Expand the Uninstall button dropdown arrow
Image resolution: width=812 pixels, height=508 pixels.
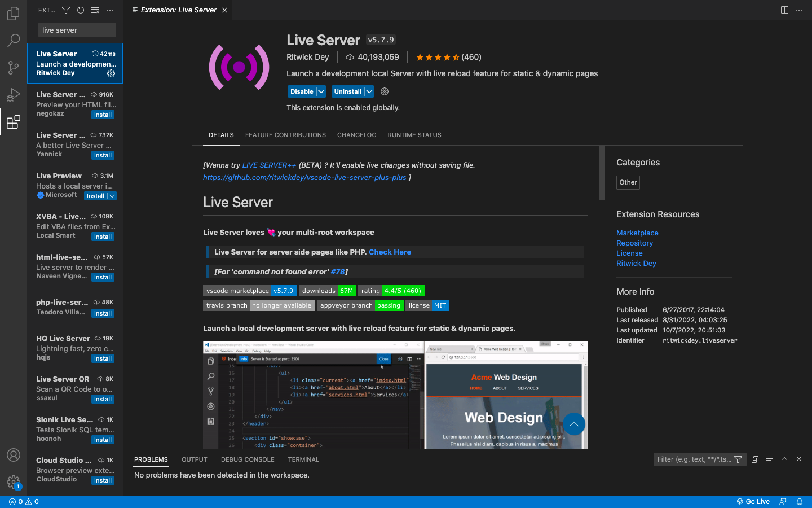point(369,91)
